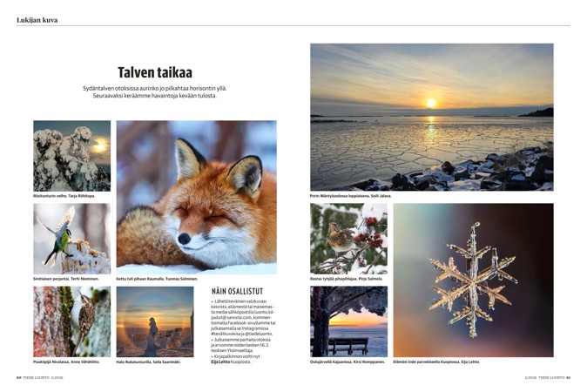Click the caption Elämäni kide parvekkeella Kuopiossa
Image resolution: width=587 pixels, height=392 pixels.
[436, 362]
